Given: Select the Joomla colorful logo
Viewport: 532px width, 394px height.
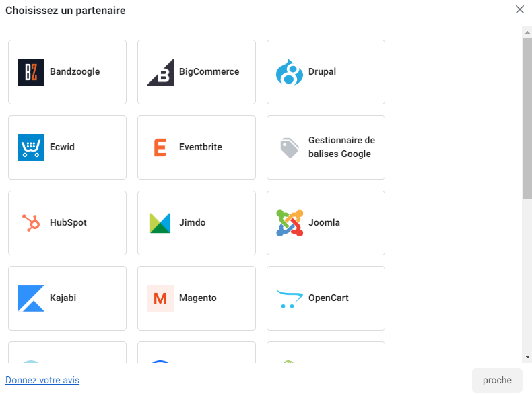Looking at the screenshot, I should pos(290,223).
